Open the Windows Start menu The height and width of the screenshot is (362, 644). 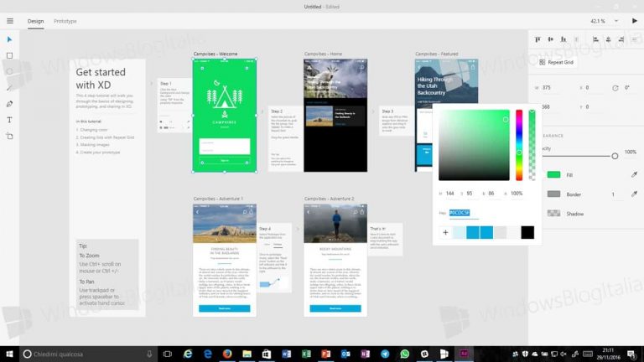[9, 354]
